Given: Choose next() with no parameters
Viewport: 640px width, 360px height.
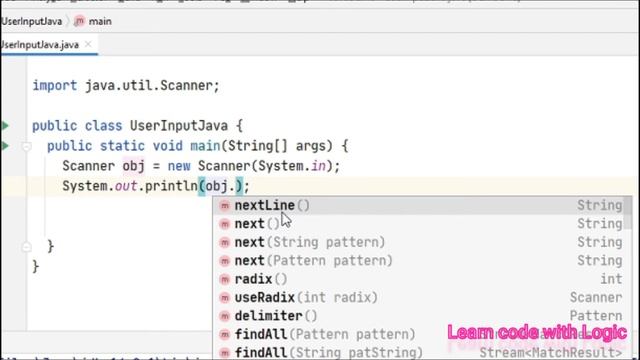Looking at the screenshot, I should 418,224.
